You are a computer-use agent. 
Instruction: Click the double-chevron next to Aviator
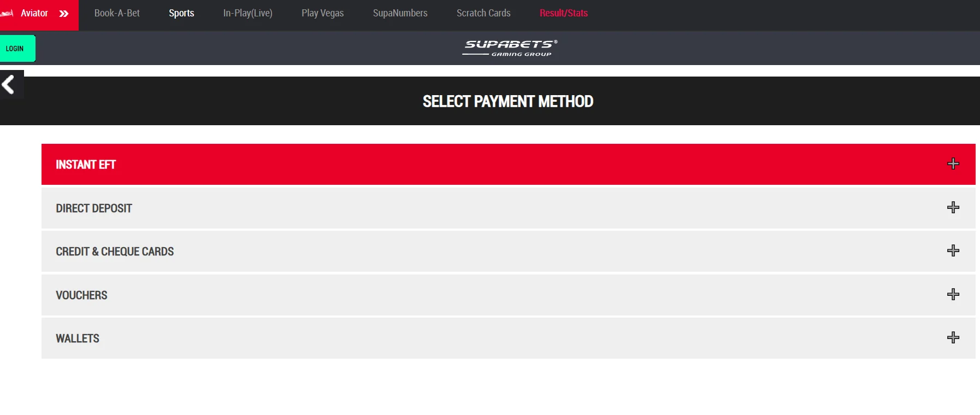click(64, 13)
